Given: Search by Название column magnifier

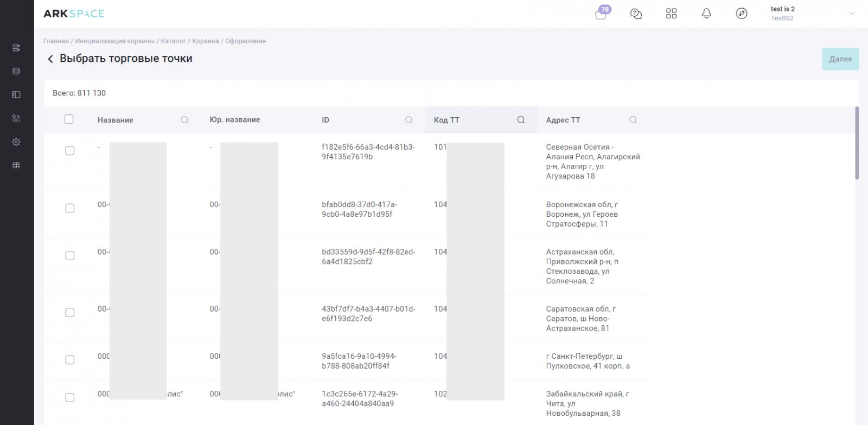Looking at the screenshot, I should point(184,120).
